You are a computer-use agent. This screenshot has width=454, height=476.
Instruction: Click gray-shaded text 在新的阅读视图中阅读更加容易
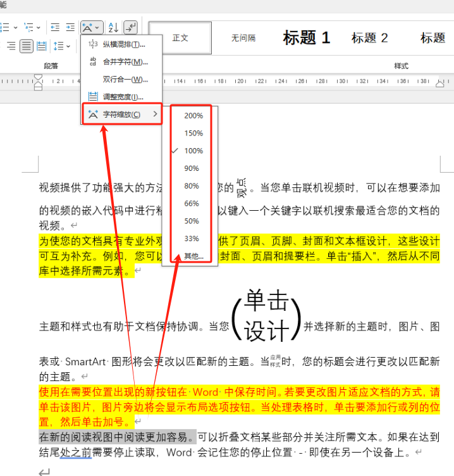point(113,437)
